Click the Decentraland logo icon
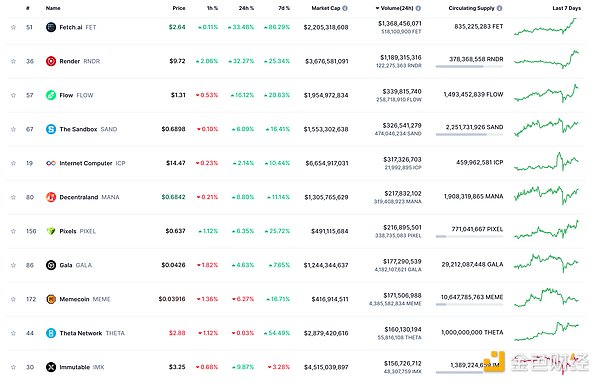Image resolution: width=600 pixels, height=383 pixels. click(51, 197)
